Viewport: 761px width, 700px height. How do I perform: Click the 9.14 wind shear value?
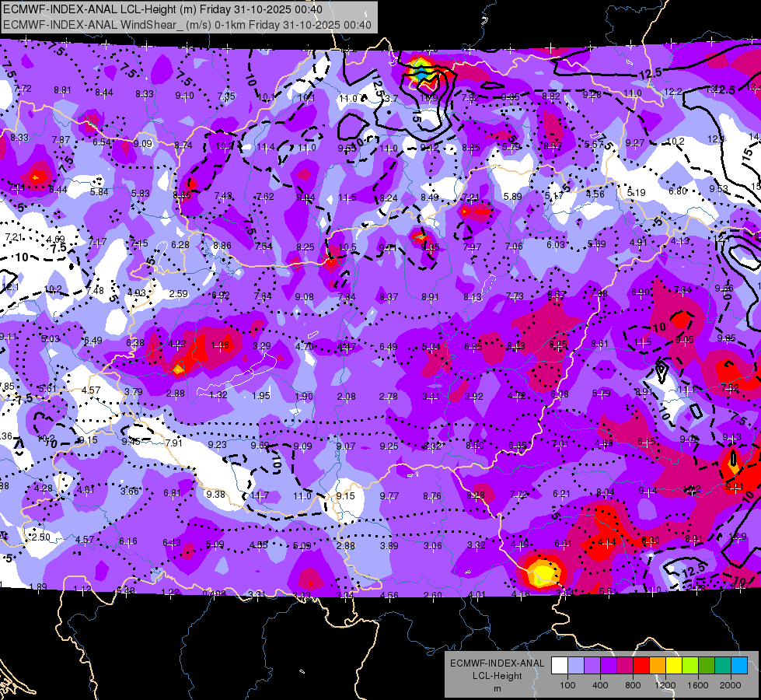tap(648, 491)
